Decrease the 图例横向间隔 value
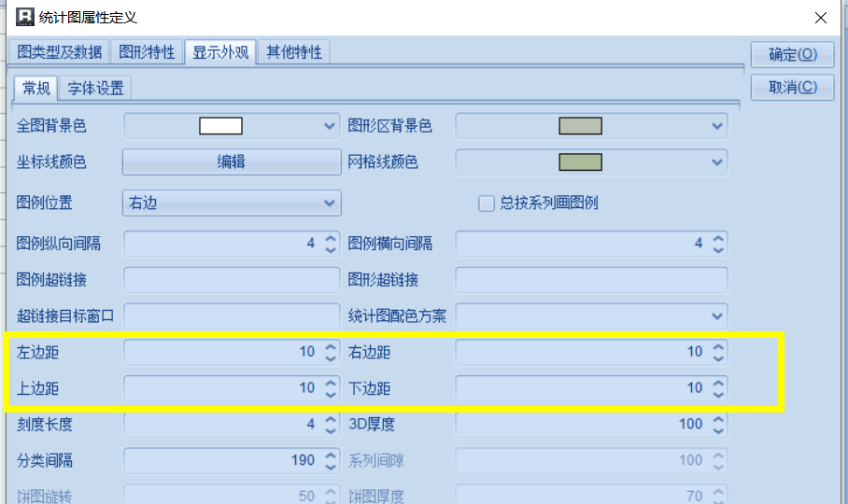 point(718,250)
